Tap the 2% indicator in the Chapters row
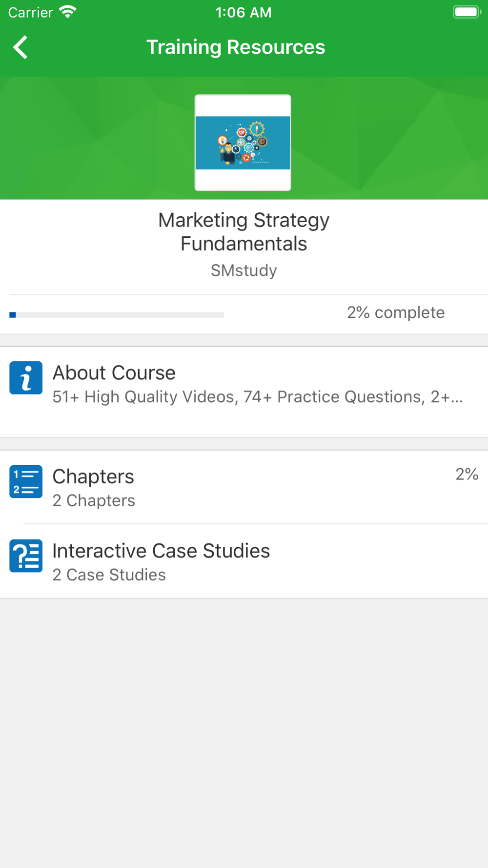Screen dimensions: 488x868 [x=467, y=474]
